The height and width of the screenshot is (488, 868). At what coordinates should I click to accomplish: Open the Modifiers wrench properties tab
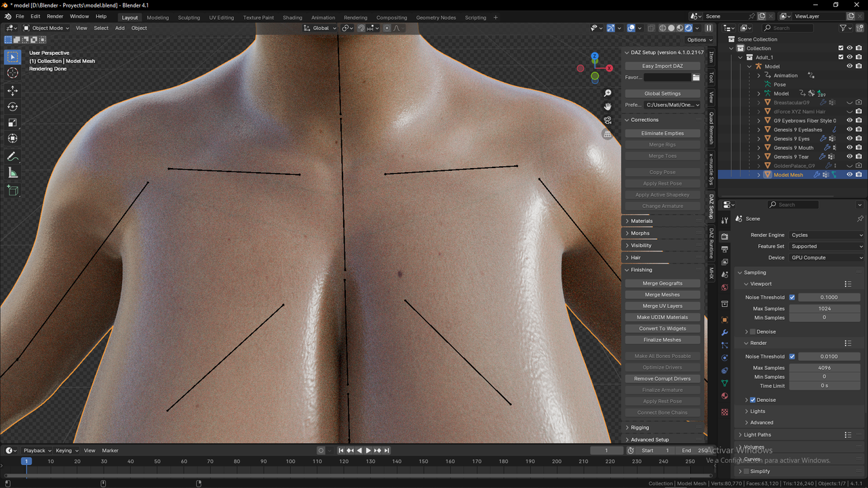point(724,332)
